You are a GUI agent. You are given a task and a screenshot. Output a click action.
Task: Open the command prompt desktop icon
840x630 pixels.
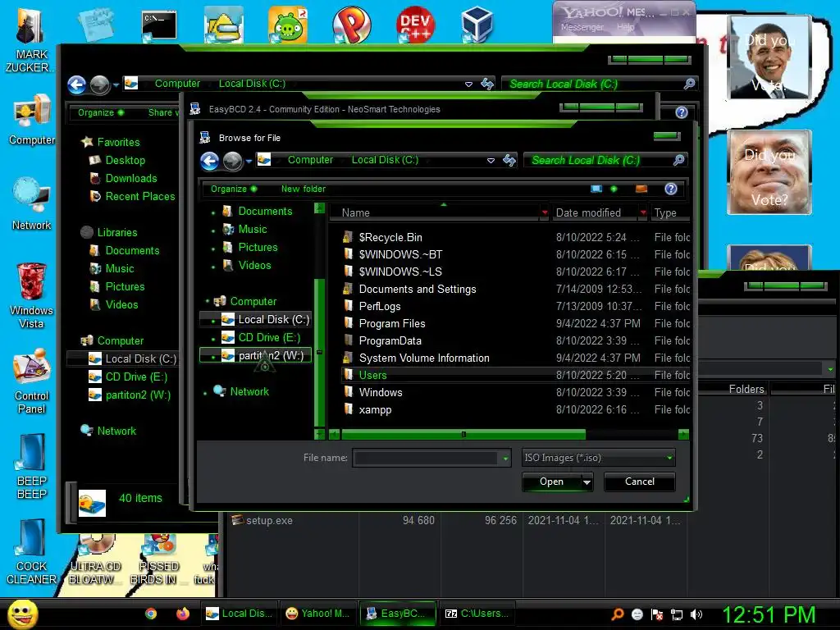coord(159,25)
